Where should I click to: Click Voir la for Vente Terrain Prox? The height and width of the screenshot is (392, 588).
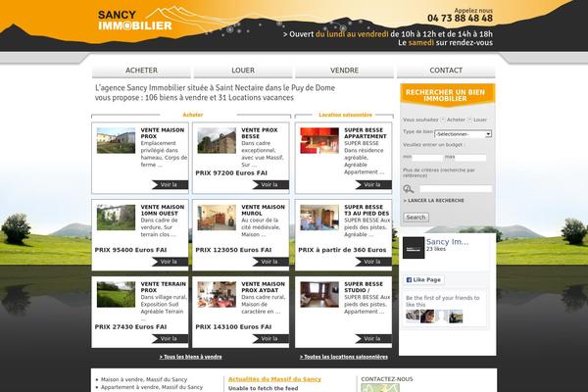tap(170, 338)
